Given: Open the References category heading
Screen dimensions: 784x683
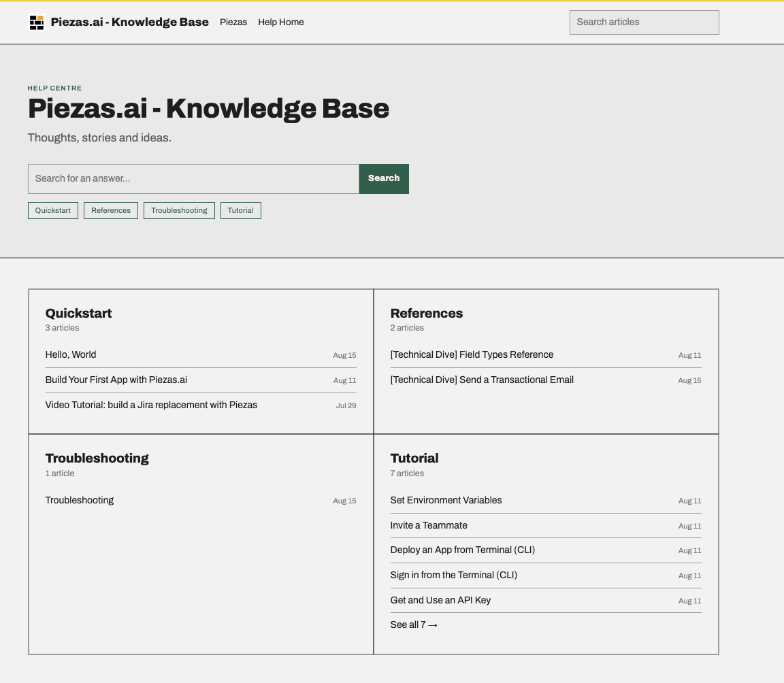Looking at the screenshot, I should [427, 314].
